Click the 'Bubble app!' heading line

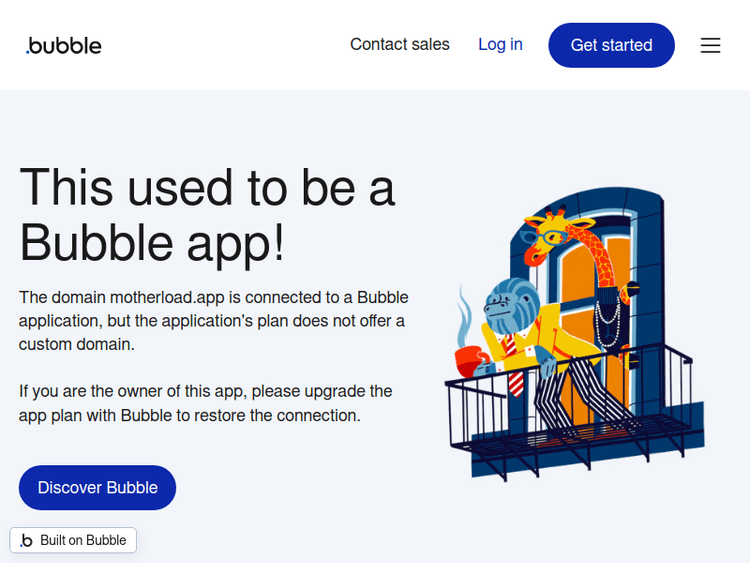pos(152,241)
